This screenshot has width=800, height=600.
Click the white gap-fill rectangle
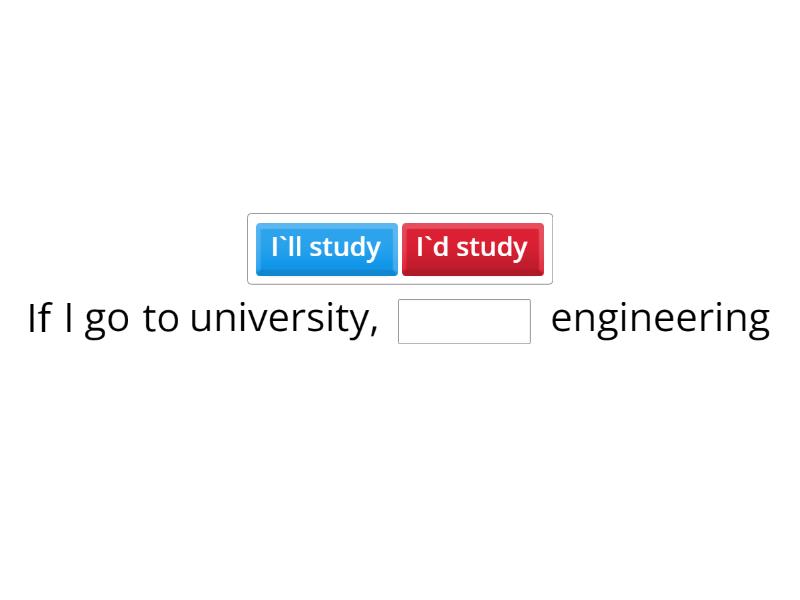[464, 321]
